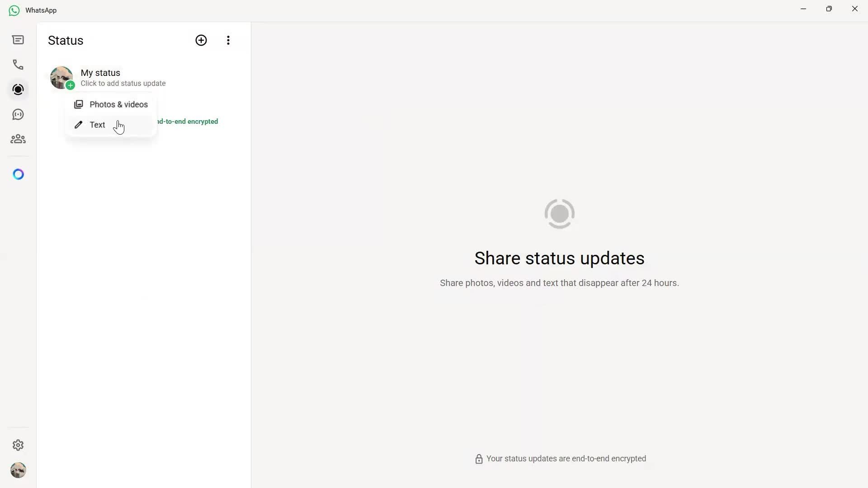Restore down the WhatsApp window
This screenshot has height=488, width=868.
click(829, 9)
